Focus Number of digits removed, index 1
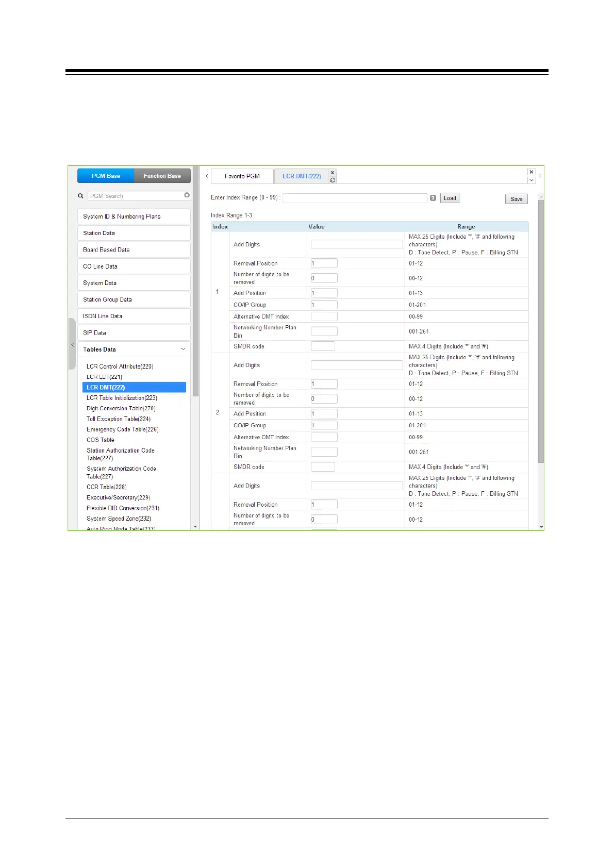614x868 pixels. 324,278
